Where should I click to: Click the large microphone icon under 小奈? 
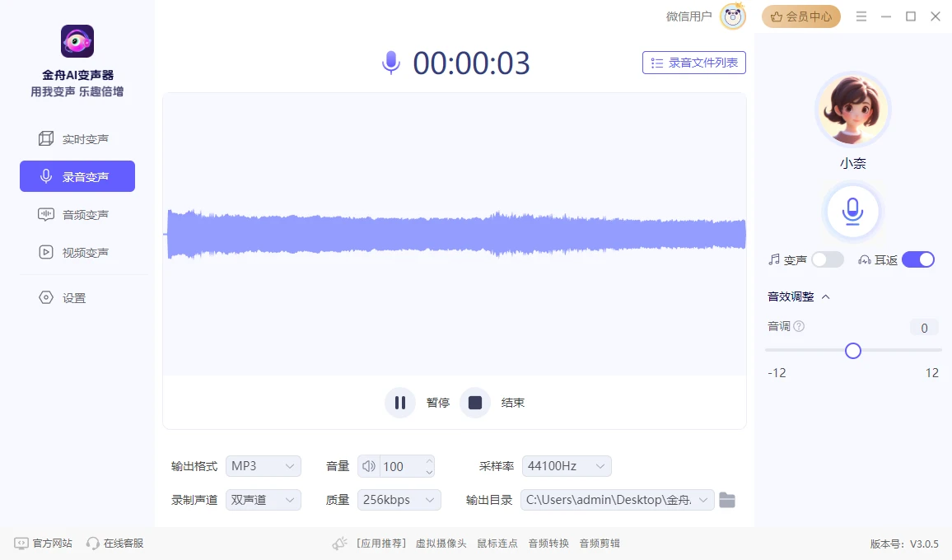pos(852,211)
